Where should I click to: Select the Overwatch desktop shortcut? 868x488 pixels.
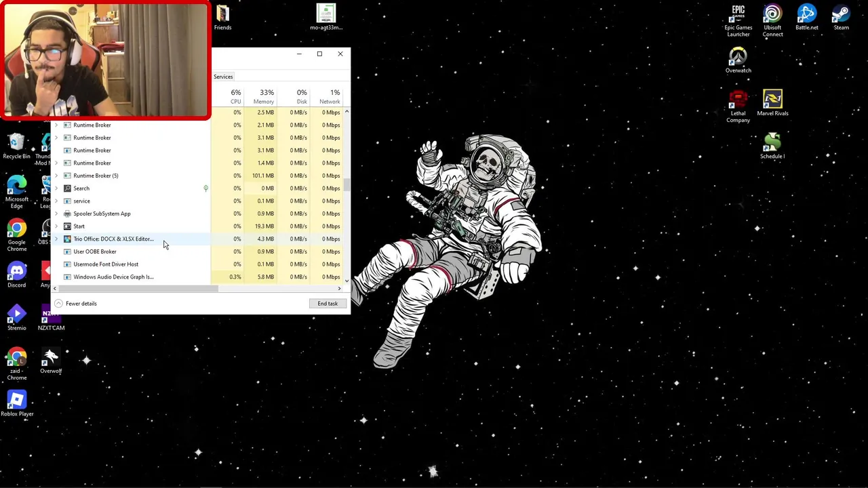(x=738, y=60)
